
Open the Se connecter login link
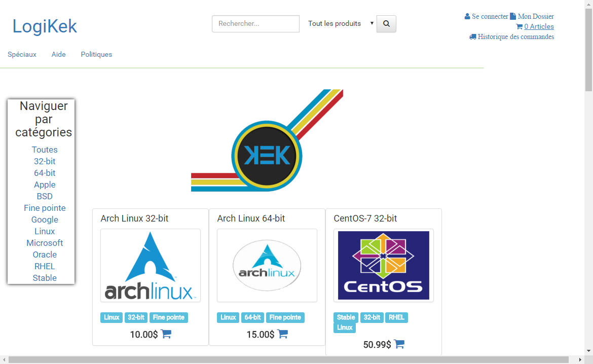490,16
